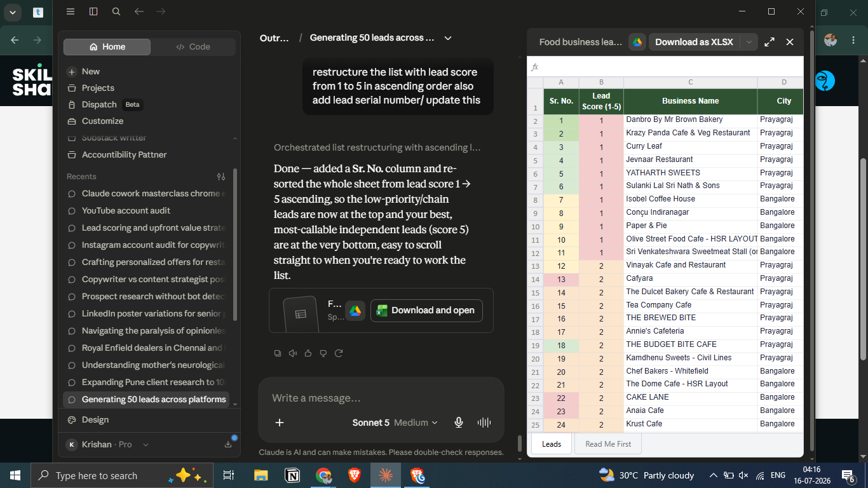868x488 pixels.
Task: Click the Download as XLSX button
Action: coord(694,42)
